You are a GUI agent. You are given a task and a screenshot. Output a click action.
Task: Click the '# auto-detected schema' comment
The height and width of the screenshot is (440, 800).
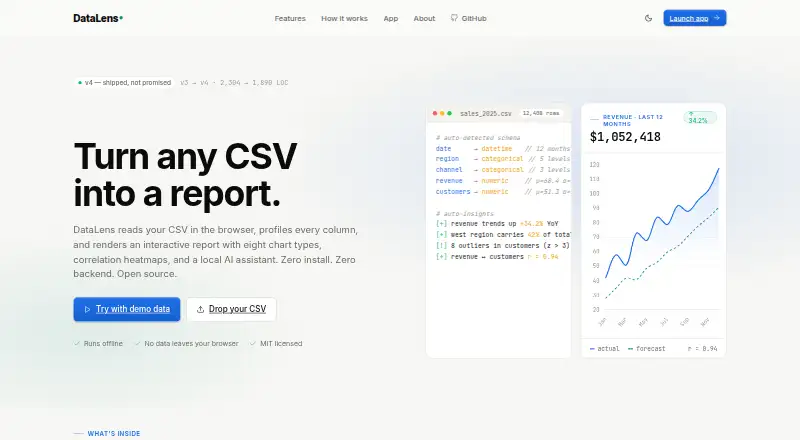[478, 138]
